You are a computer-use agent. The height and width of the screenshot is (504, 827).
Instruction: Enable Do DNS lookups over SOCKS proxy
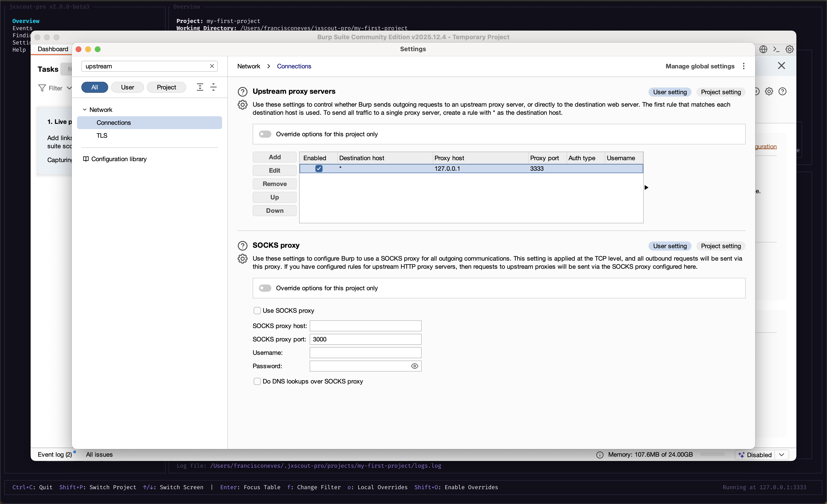tap(257, 381)
